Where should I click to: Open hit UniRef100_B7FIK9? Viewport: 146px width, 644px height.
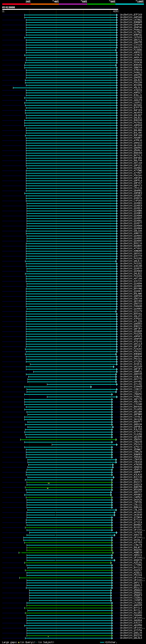pos(131,15)
